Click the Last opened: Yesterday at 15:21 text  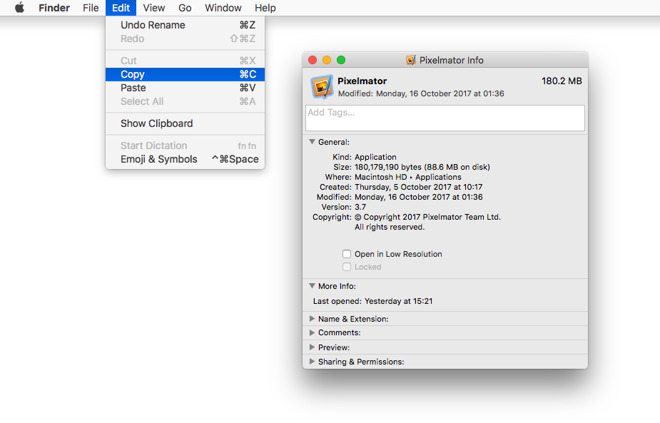point(373,301)
